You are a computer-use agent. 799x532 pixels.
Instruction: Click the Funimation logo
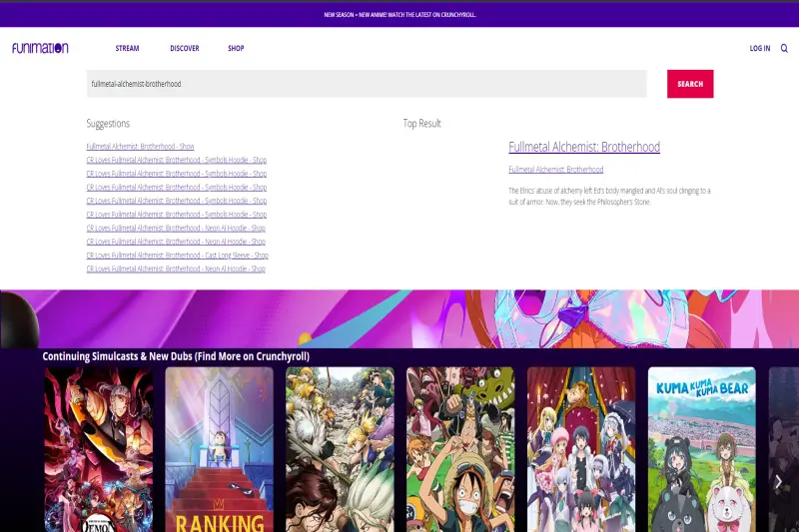[40, 48]
